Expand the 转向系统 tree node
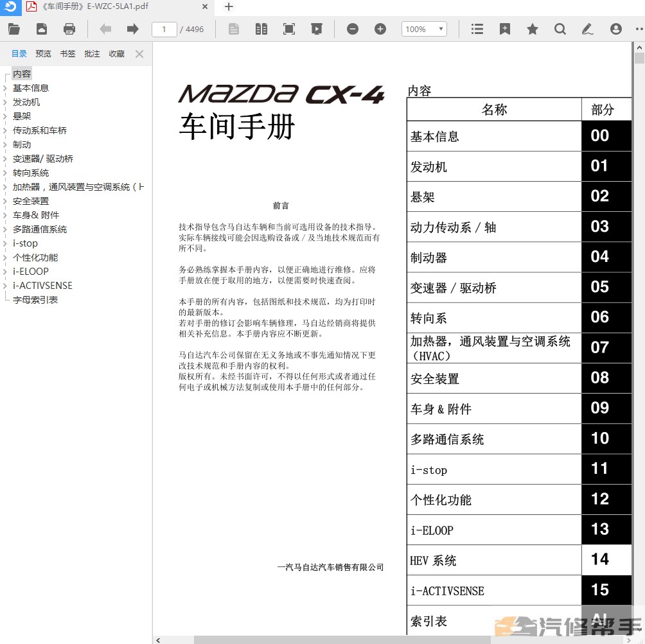The height and width of the screenshot is (644, 645). point(5,173)
